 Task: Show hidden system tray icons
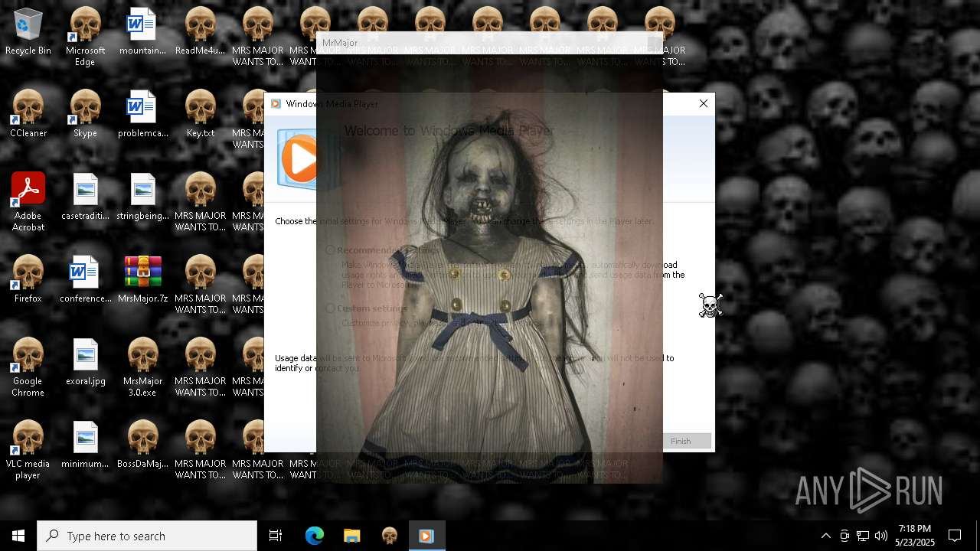tap(825, 536)
